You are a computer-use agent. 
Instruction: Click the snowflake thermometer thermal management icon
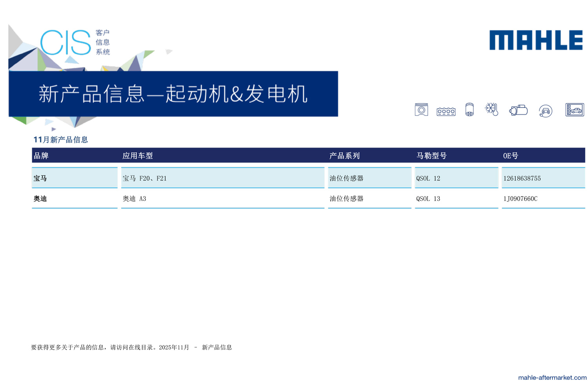pos(492,109)
